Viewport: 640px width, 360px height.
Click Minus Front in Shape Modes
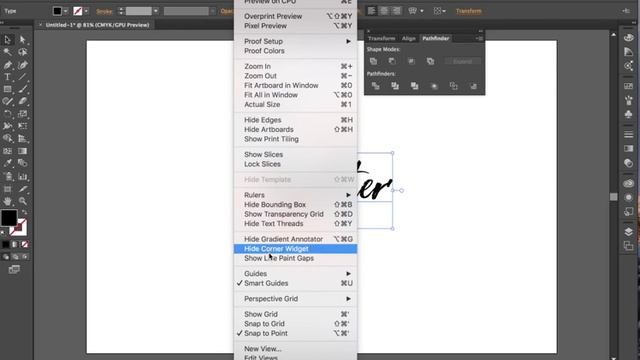point(392,61)
